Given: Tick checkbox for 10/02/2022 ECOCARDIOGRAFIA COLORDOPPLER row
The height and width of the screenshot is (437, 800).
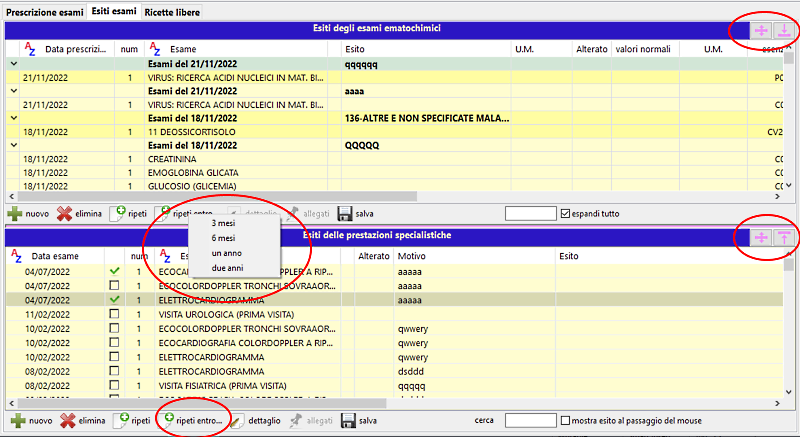Looking at the screenshot, I should (114, 343).
